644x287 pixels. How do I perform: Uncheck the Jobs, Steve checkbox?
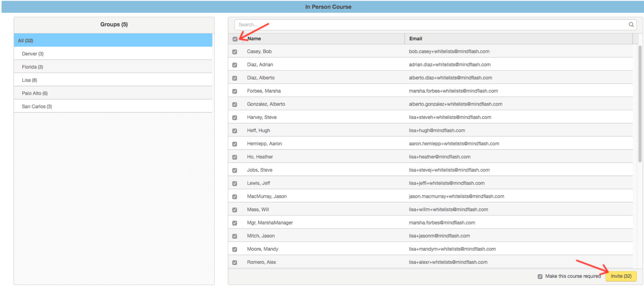coord(235,170)
